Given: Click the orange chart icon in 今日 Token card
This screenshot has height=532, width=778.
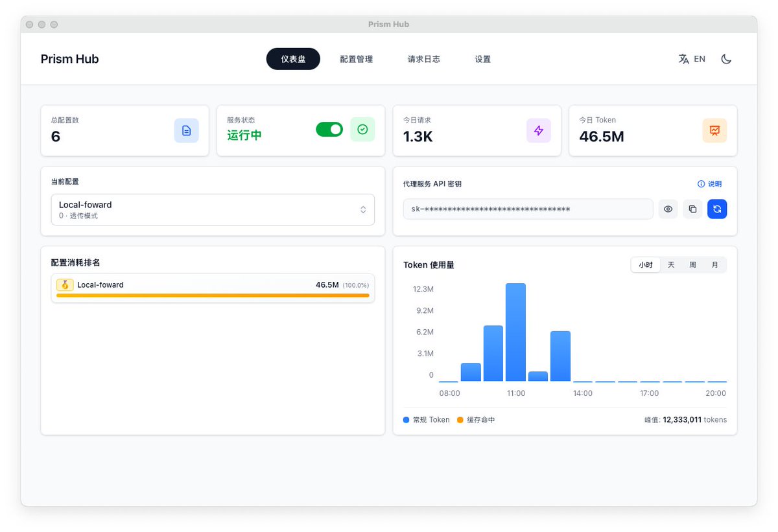Looking at the screenshot, I should coord(714,130).
